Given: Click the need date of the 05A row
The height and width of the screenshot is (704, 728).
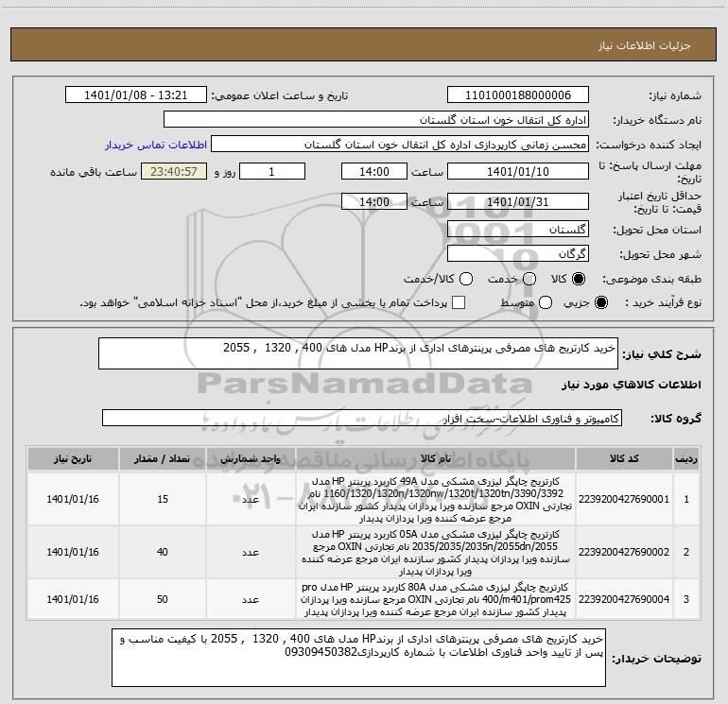Looking at the screenshot, I should pyautogui.click(x=73, y=552).
